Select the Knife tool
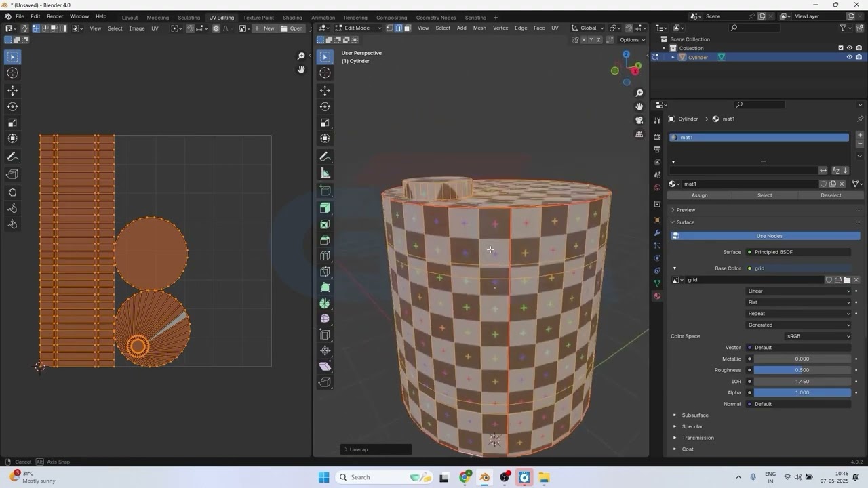The height and width of the screenshot is (488, 868). 325,272
